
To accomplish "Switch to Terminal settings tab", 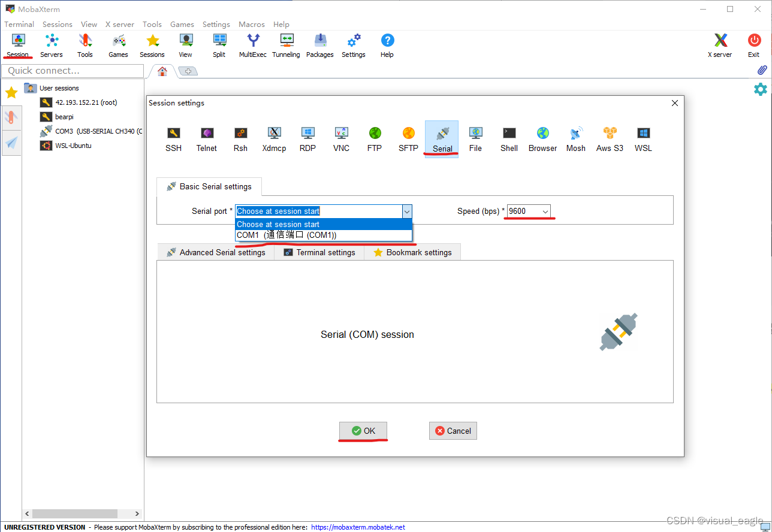I will tap(319, 252).
